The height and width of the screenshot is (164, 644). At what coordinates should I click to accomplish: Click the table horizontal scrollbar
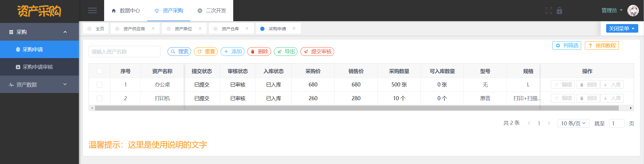357,108
